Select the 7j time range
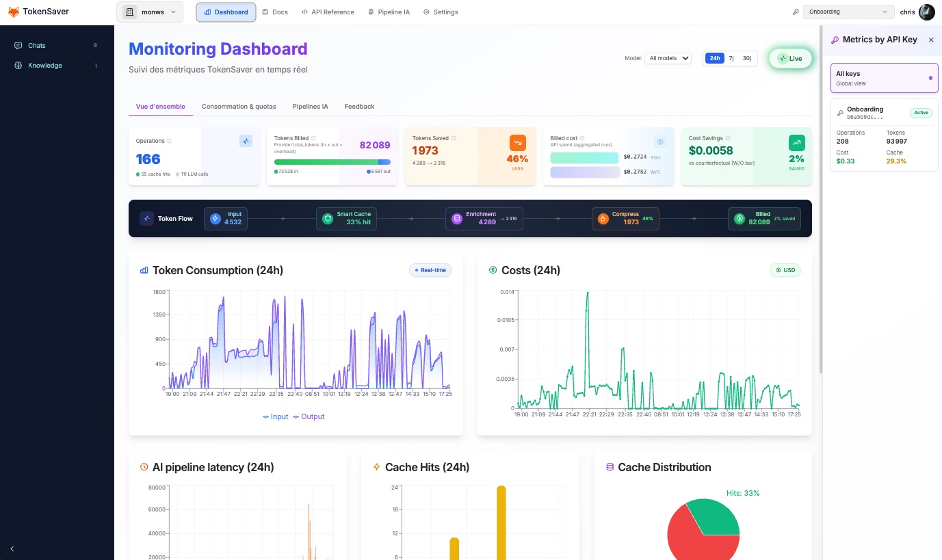The image size is (942, 560). [731, 58]
